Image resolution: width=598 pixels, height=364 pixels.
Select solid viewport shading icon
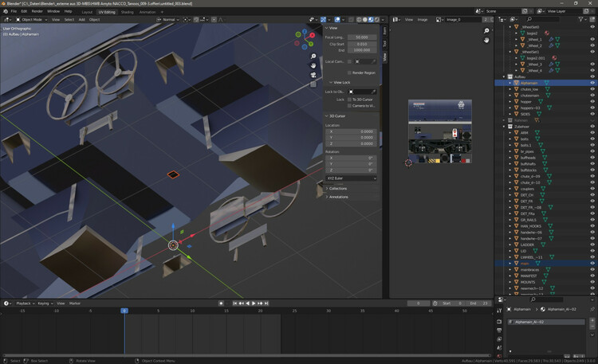365,19
